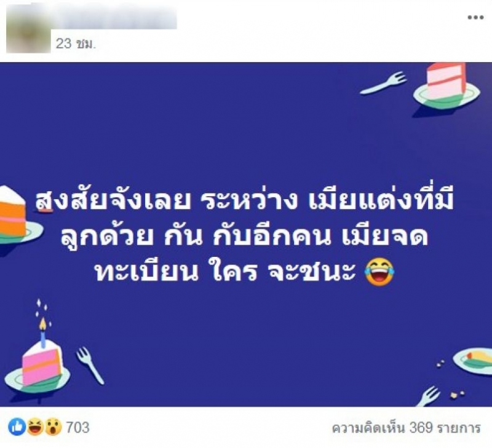Click the Haha laughing reaction icon
The height and width of the screenshot is (448, 492).
point(35,427)
